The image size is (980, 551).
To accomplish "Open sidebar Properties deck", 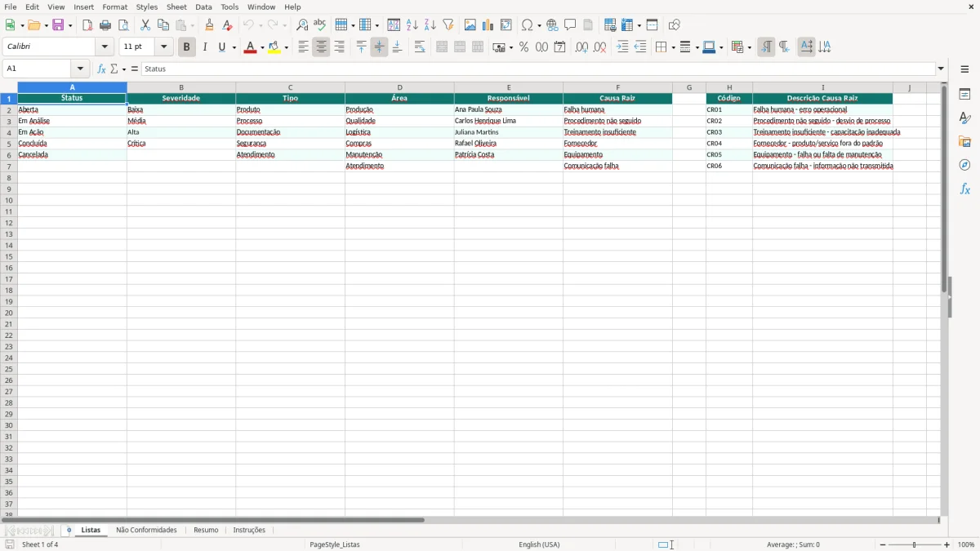I will pos(964,94).
